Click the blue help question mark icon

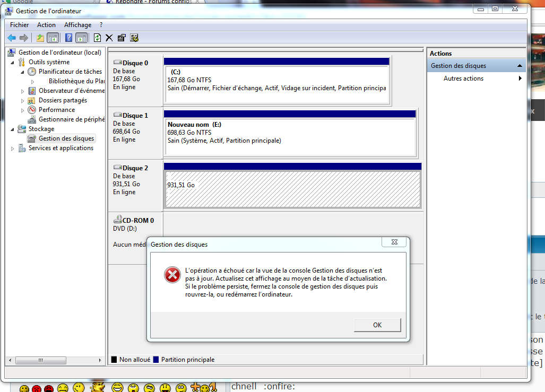[x=68, y=38]
